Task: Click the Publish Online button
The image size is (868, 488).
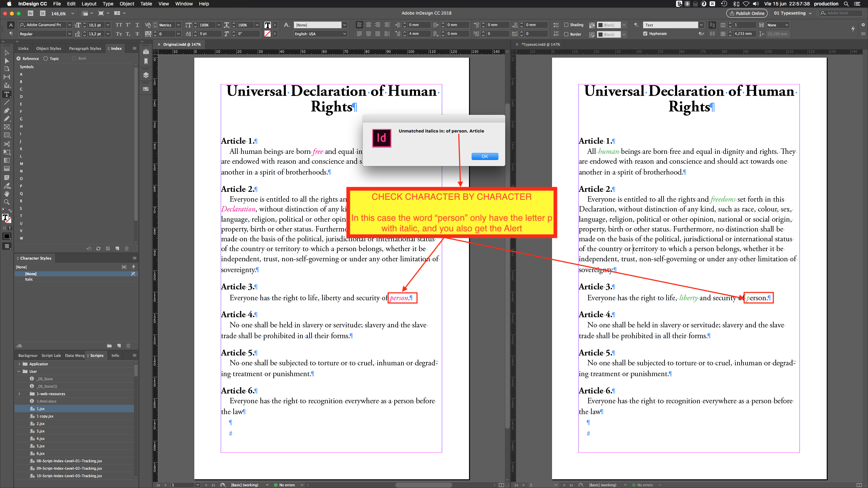Action: pyautogui.click(x=747, y=13)
